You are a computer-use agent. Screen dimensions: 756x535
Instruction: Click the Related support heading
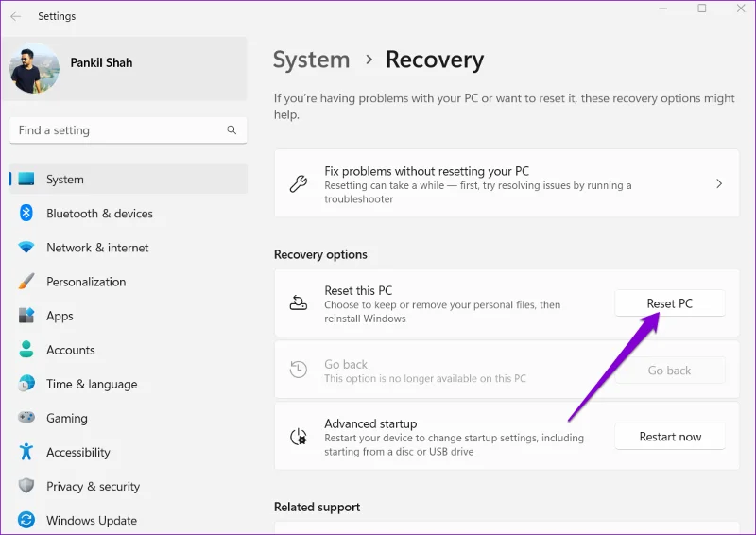coord(317,507)
